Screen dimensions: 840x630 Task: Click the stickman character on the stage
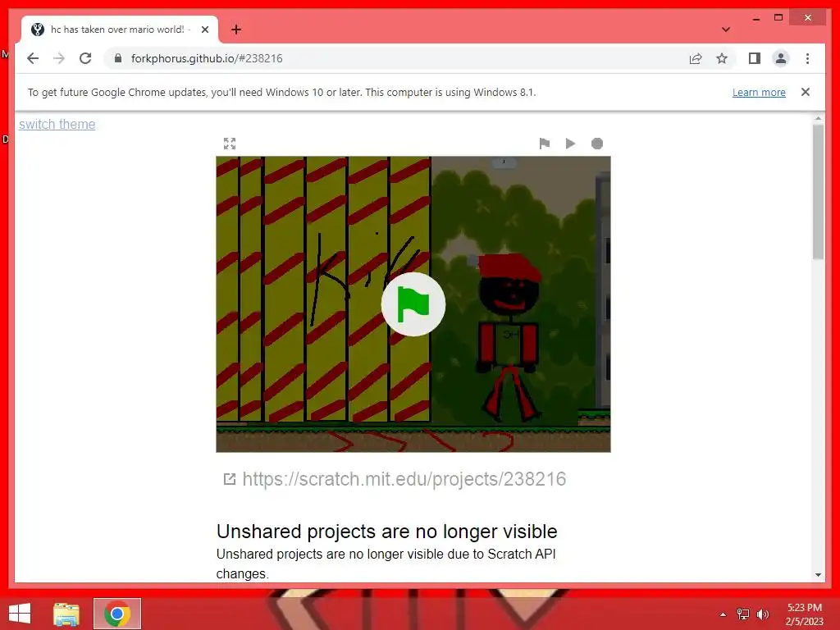509,337
